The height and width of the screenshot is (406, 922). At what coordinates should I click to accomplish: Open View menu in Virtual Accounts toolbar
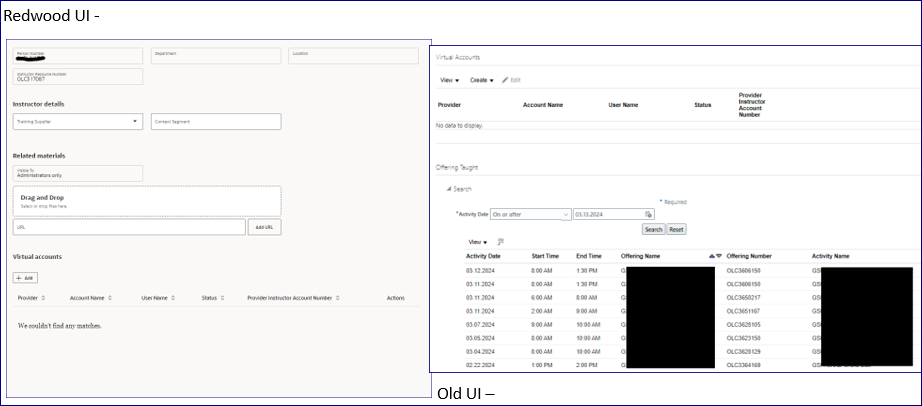pos(449,80)
